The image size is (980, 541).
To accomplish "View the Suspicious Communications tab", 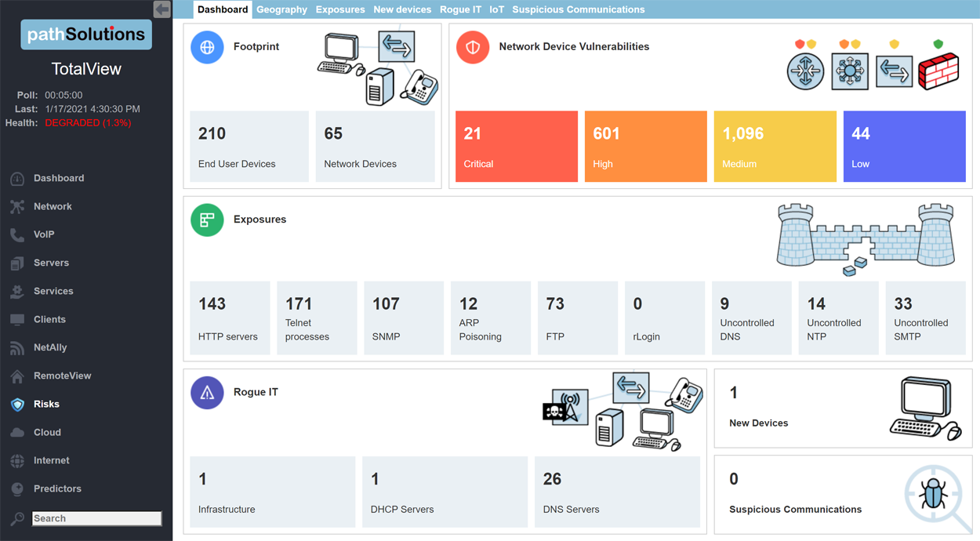I will [x=578, y=9].
